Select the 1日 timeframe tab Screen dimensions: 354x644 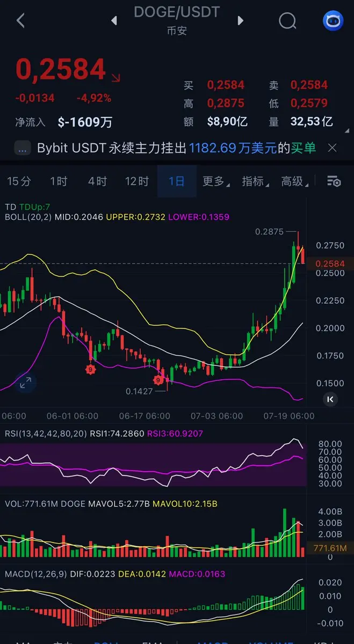point(177,181)
